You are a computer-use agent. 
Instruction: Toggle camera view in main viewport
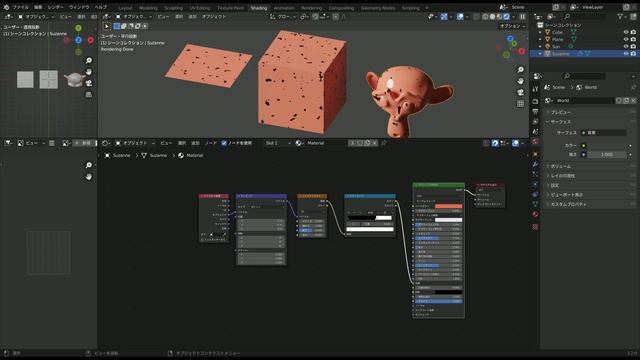[520, 92]
